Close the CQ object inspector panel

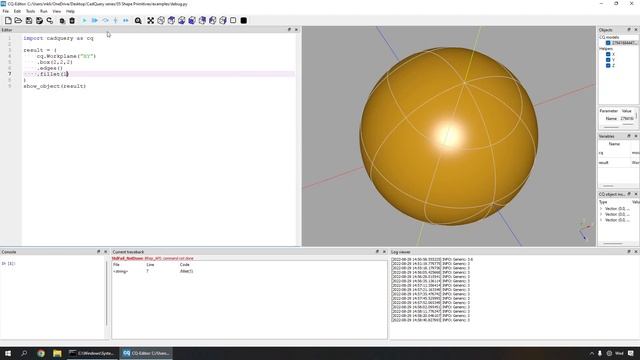(636, 194)
